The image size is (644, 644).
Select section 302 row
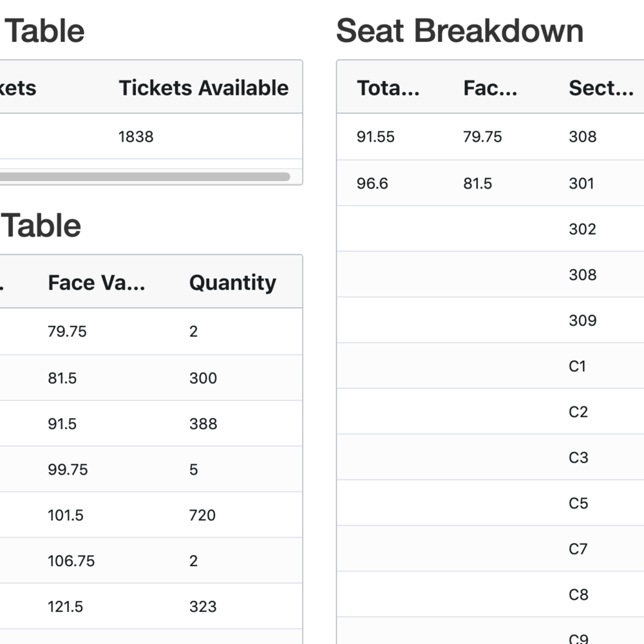click(582, 229)
